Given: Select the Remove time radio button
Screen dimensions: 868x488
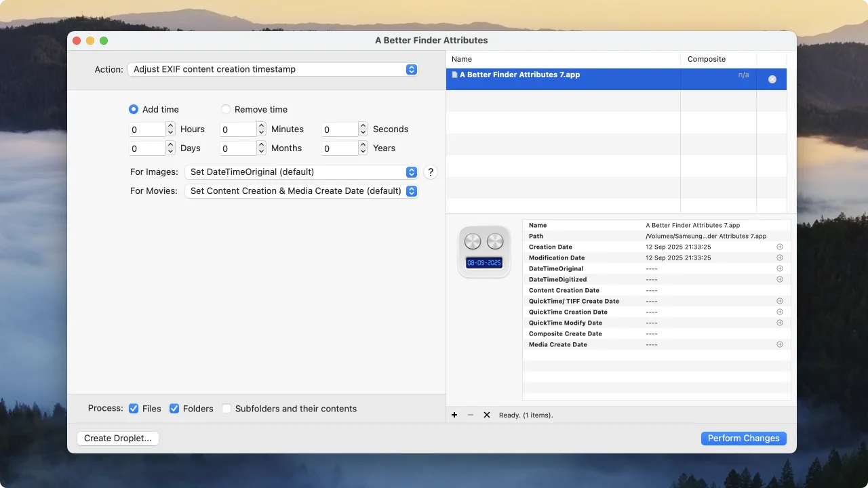Looking at the screenshot, I should (x=226, y=109).
